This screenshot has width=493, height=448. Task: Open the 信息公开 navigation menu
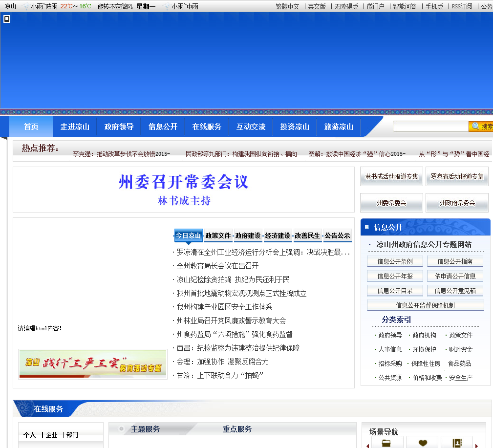[x=163, y=127]
